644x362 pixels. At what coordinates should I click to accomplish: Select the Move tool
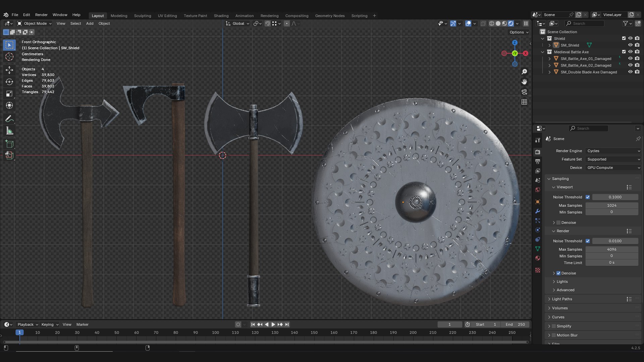[9, 70]
